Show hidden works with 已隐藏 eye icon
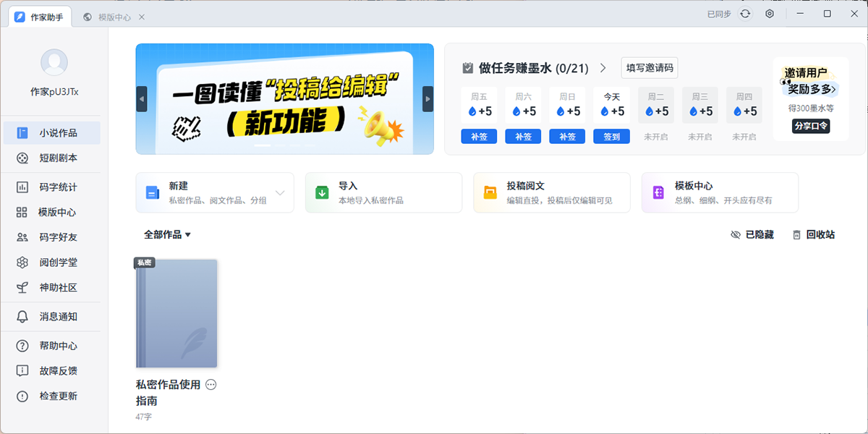Image resolution: width=868 pixels, height=434 pixels. coord(752,234)
